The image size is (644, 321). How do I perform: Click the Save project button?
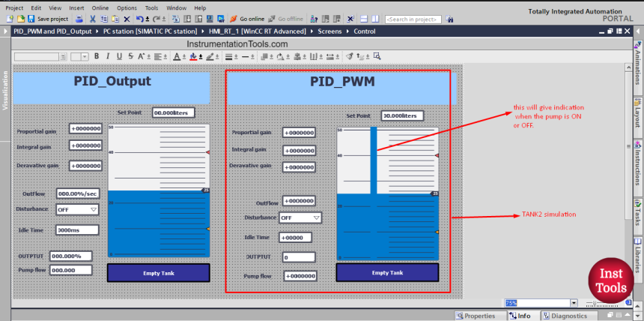[x=48, y=19]
